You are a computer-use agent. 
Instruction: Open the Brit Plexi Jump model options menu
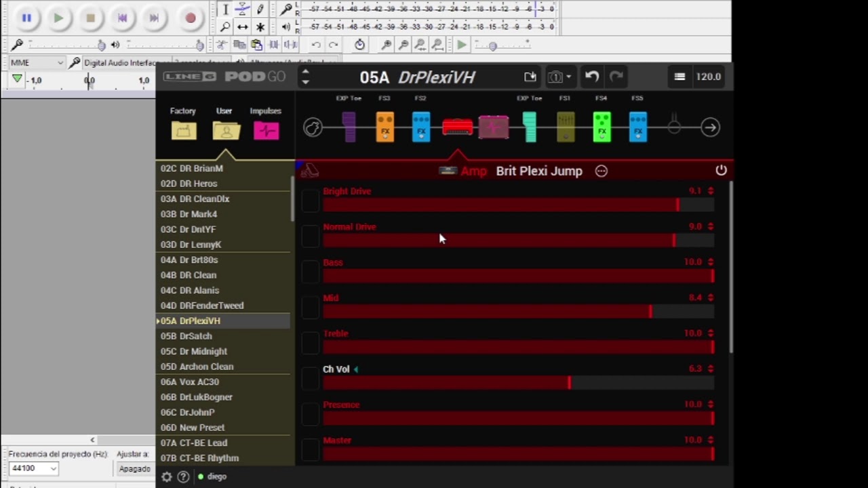(x=601, y=171)
